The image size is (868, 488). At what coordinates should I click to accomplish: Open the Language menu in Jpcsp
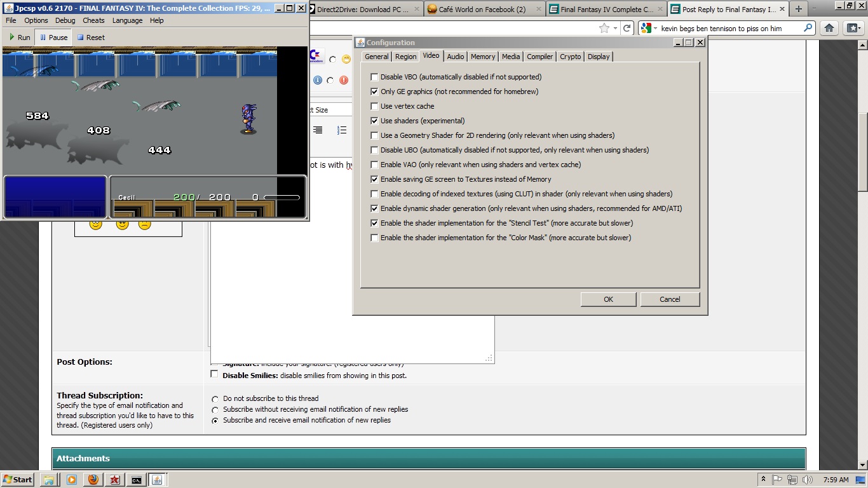tap(127, 20)
